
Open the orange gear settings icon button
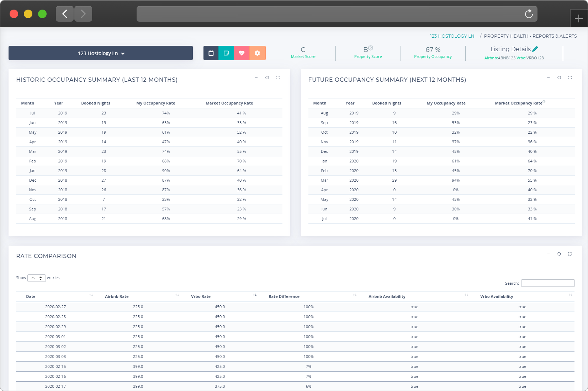coord(257,53)
